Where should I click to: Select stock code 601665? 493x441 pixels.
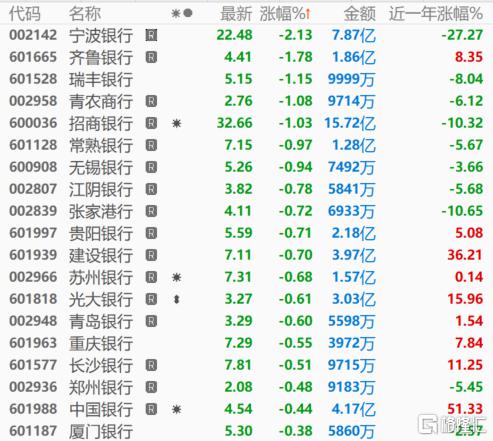click(x=33, y=57)
